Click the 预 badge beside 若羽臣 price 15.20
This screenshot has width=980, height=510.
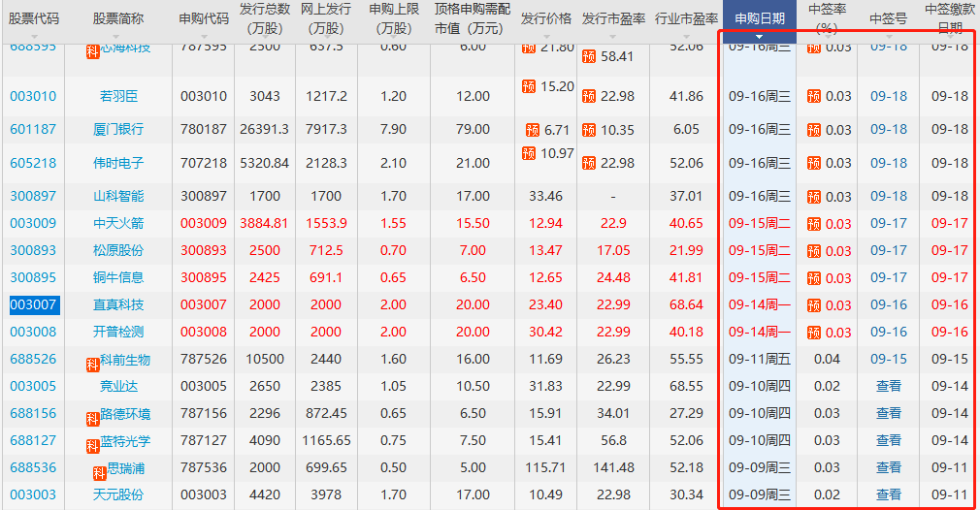529,86
